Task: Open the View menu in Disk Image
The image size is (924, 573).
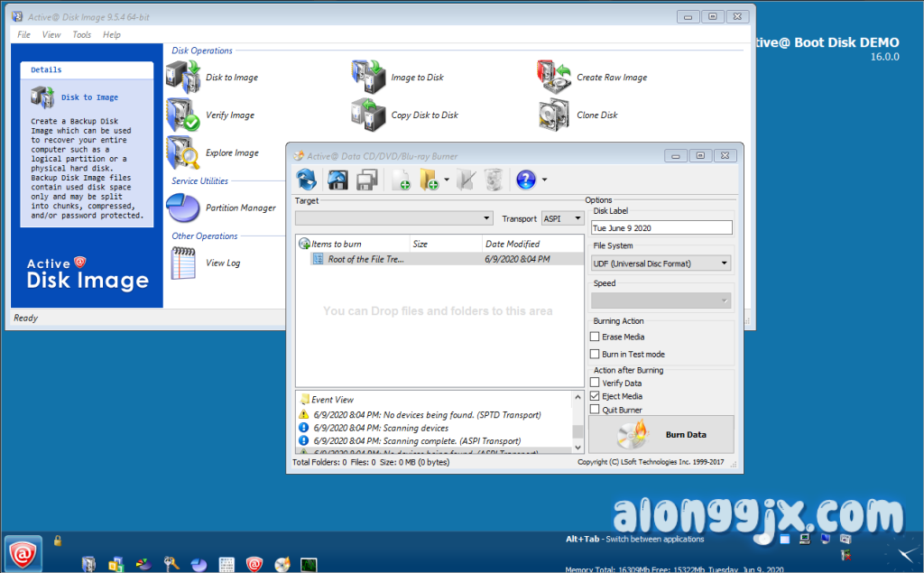Action: [x=51, y=34]
